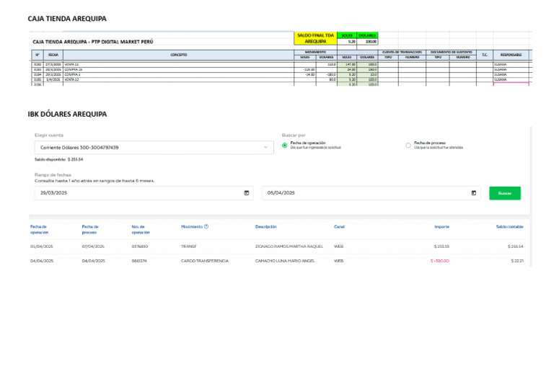The image size is (554, 392).
Task: Click the start date field 29/03/2025
Action: 137,193
